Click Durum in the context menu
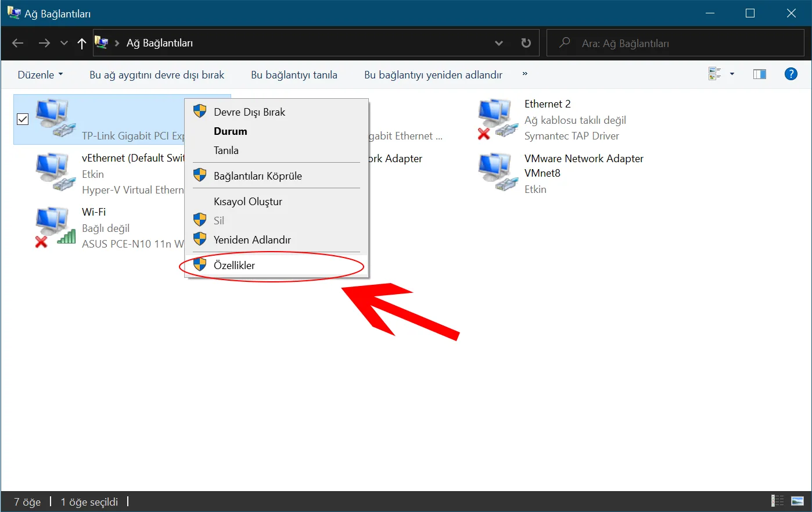The height and width of the screenshot is (512, 812). [230, 131]
